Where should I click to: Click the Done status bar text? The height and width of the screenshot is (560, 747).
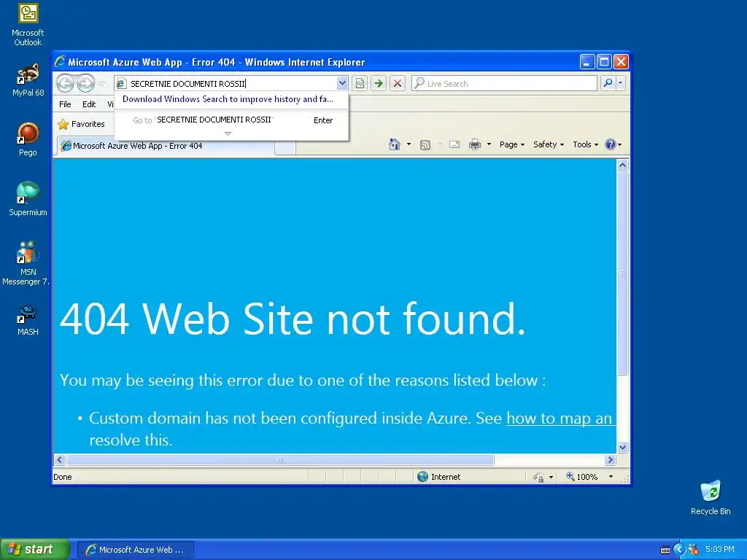63,477
